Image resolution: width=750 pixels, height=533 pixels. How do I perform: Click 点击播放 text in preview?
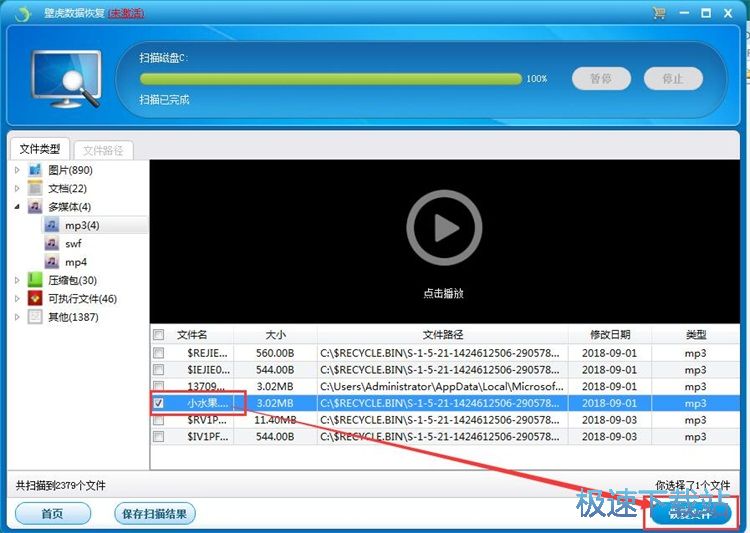coord(443,293)
